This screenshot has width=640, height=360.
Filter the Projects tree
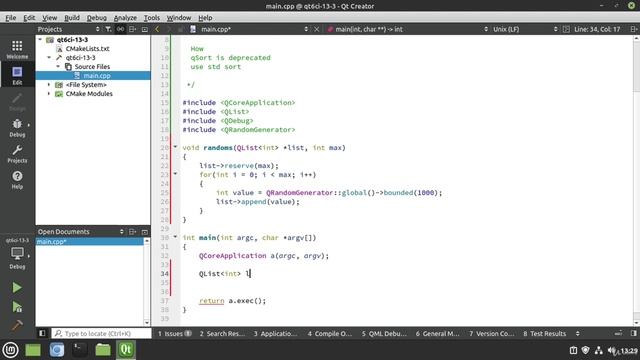(108, 29)
